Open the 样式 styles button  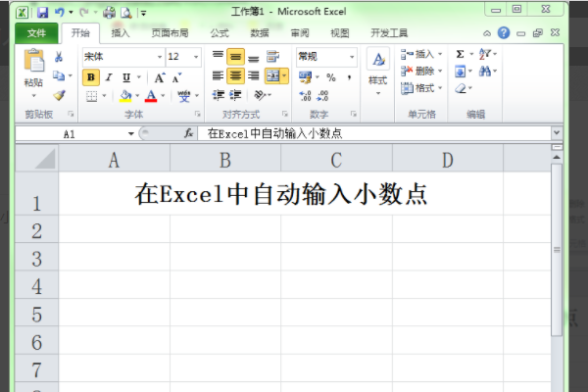click(378, 72)
